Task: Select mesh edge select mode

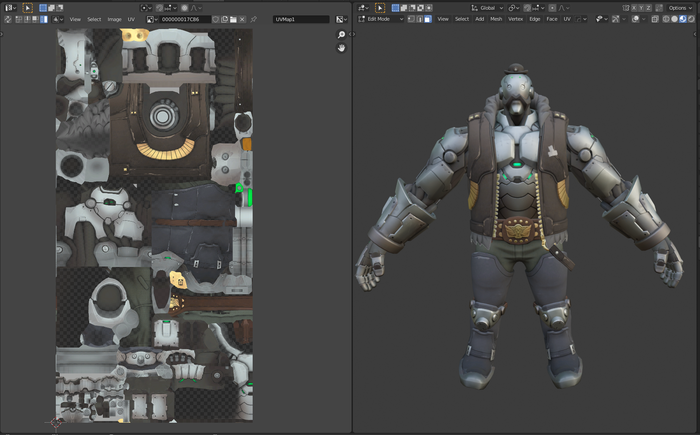Action: pyautogui.click(x=420, y=19)
